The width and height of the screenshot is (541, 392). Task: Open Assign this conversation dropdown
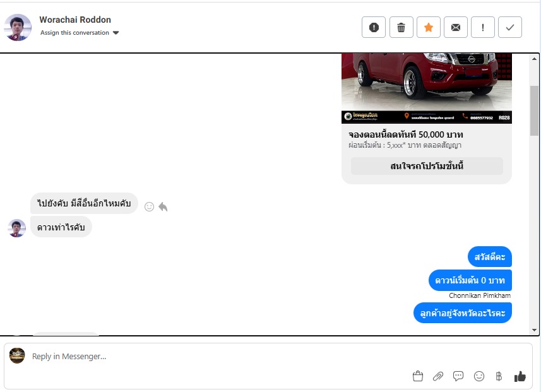click(80, 33)
